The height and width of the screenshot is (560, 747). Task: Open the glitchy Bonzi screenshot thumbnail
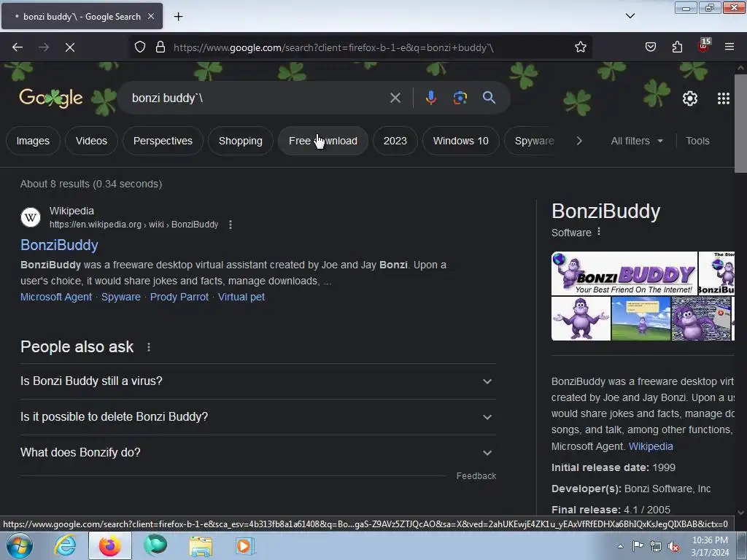[x=701, y=319]
